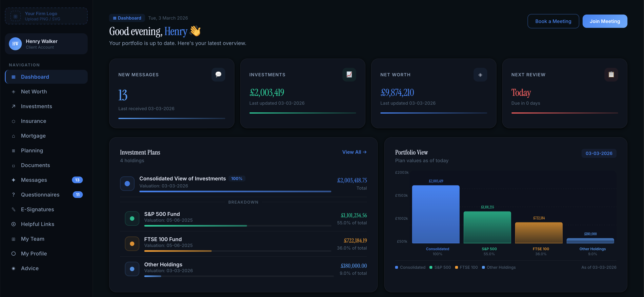Click the Consolidated View progress bar
Screen dimensions: 644x297
tap(235, 191)
